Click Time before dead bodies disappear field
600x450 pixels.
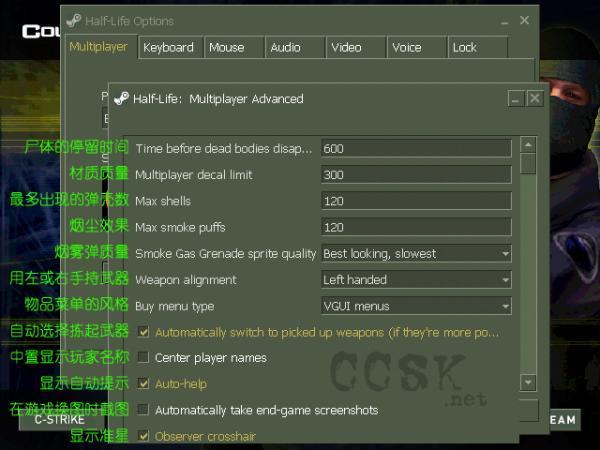pyautogui.click(x=416, y=149)
